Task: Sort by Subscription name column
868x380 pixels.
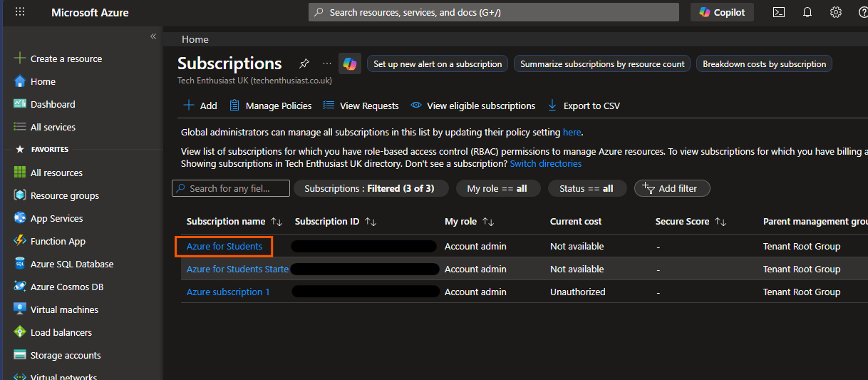Action: (225, 222)
